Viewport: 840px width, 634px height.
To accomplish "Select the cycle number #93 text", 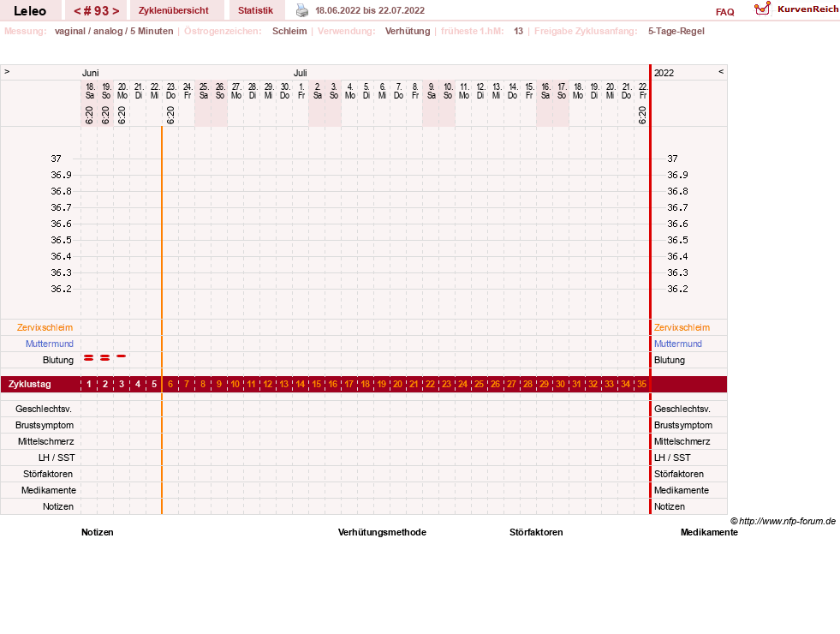I will [x=97, y=11].
